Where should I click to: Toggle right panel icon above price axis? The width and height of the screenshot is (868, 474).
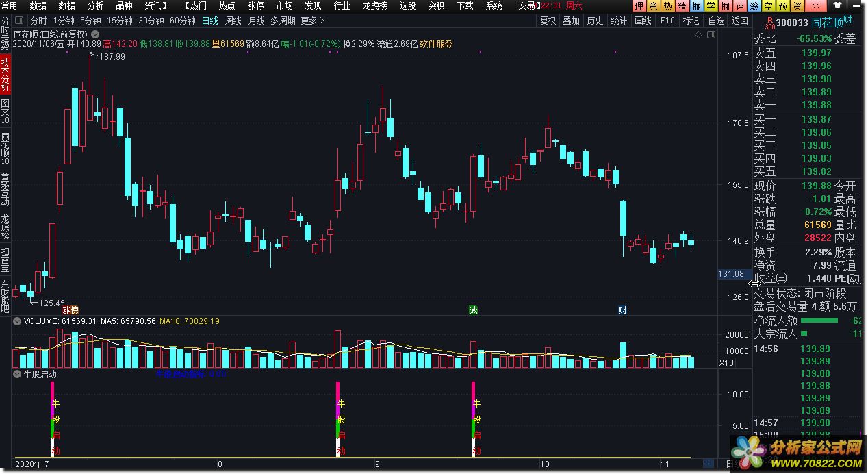712,33
